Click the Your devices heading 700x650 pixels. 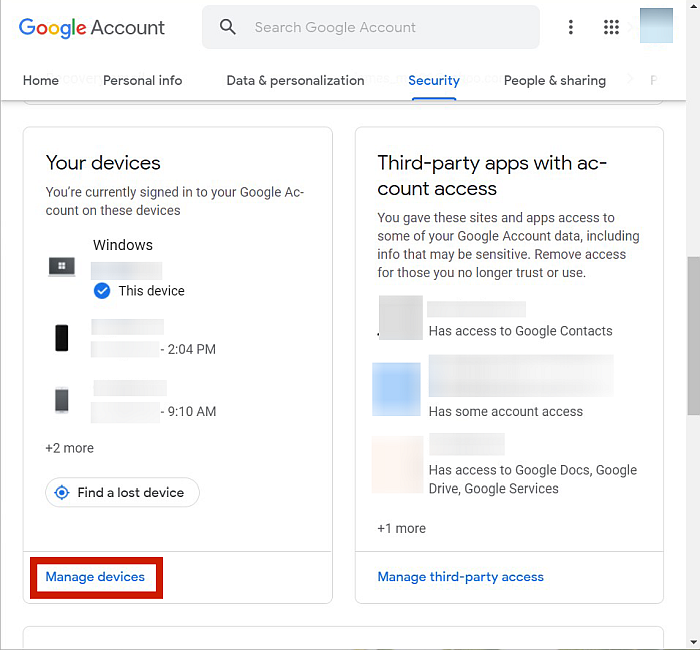pyautogui.click(x=103, y=163)
